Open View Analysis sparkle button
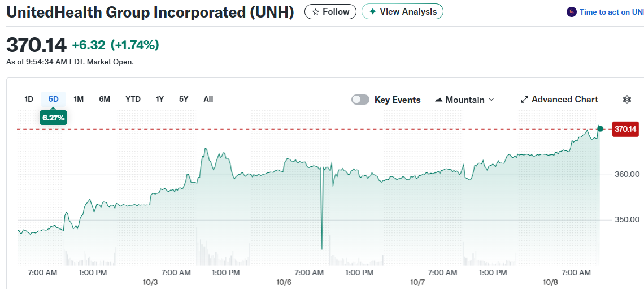Viewport: 644px width, 289px height. click(402, 11)
